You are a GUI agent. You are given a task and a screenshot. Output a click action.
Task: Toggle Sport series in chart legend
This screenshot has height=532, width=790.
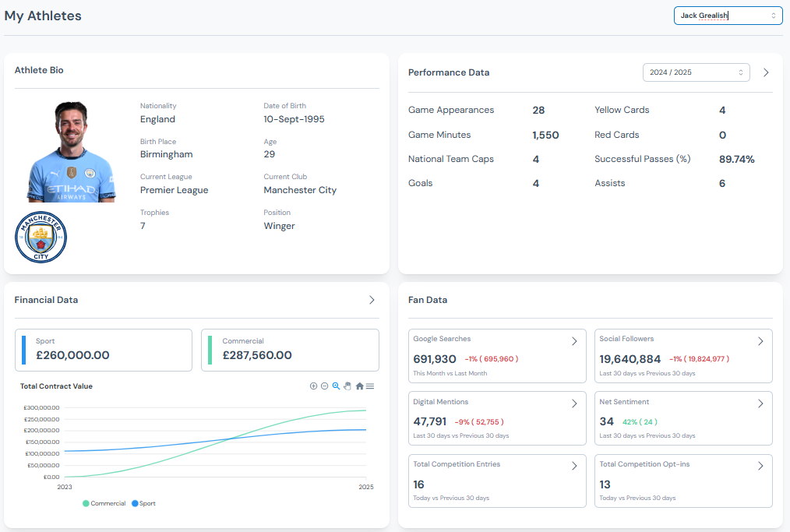click(143, 503)
